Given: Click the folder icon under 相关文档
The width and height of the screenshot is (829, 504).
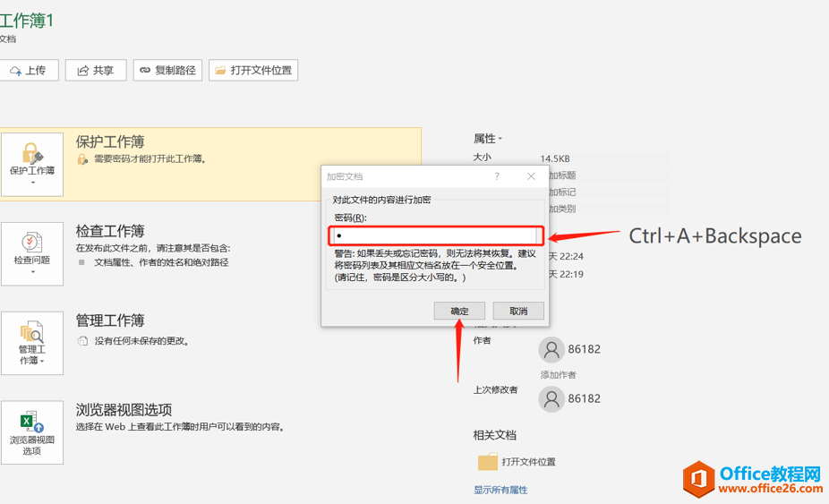Looking at the screenshot, I should 487,461.
